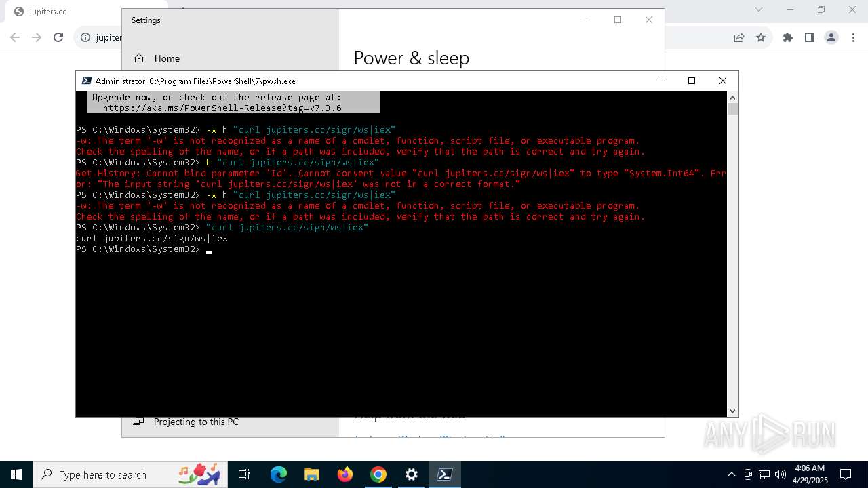Click PowerShell release URL text
868x488 pixels.
click(222, 108)
